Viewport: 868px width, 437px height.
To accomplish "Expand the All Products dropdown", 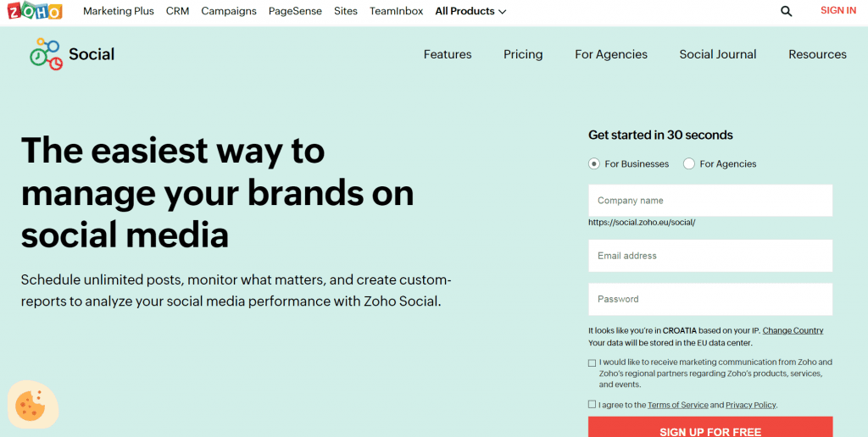I will tap(470, 11).
